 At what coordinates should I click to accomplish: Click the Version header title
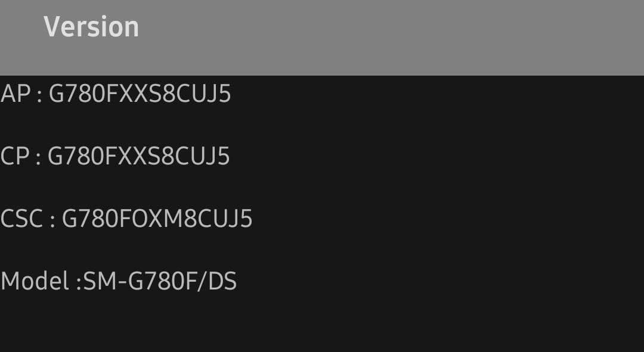pyautogui.click(x=91, y=27)
